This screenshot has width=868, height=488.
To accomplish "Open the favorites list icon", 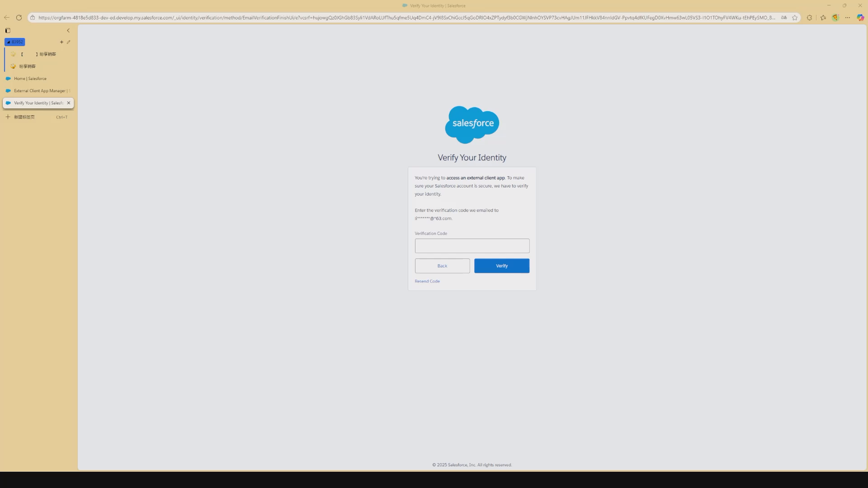I will pos(823,18).
